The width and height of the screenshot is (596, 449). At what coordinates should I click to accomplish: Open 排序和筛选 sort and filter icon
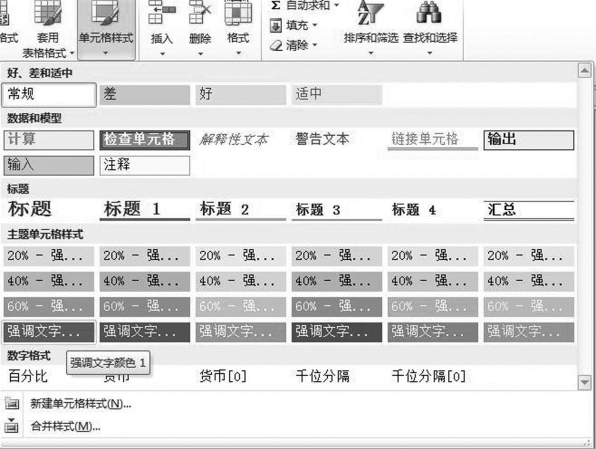coord(370,13)
